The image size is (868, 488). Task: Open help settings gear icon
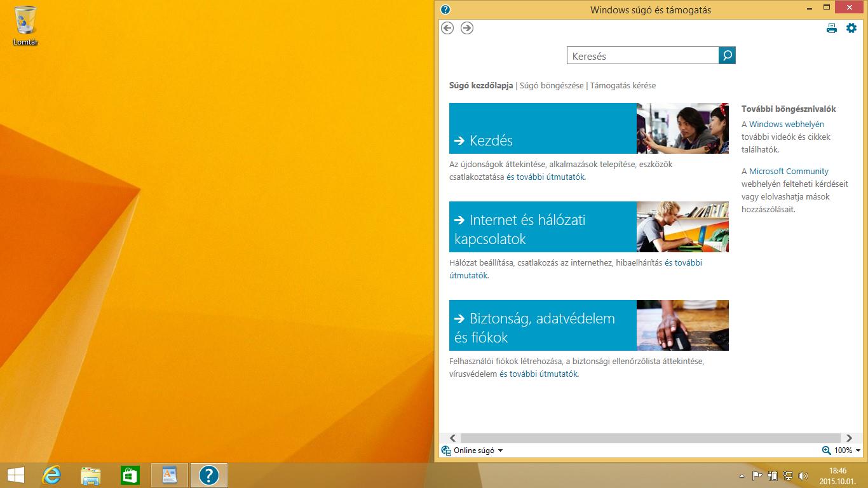851,28
